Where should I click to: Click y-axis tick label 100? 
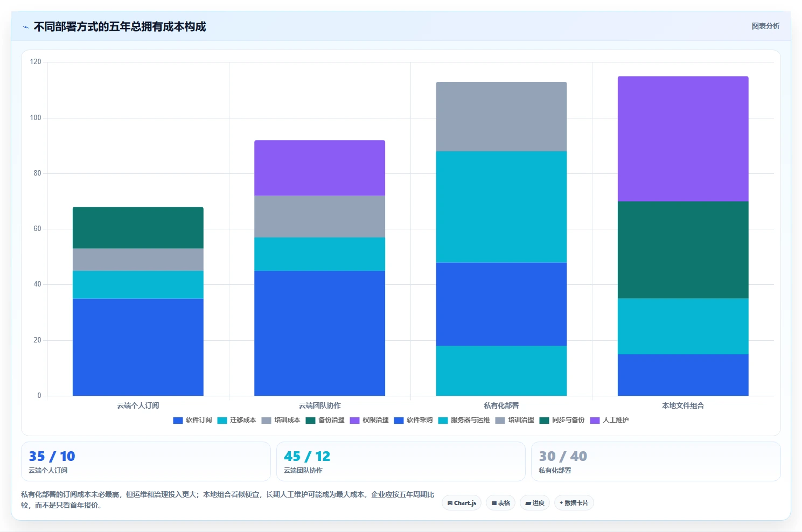pos(36,118)
